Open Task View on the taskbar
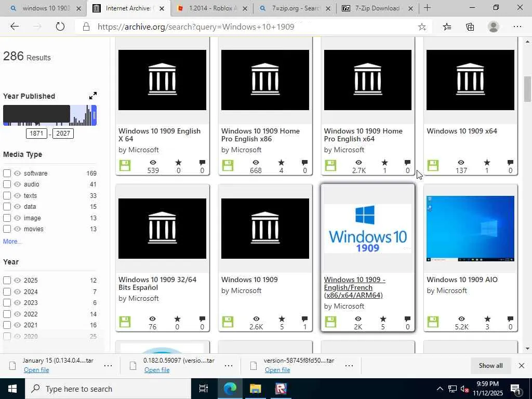The image size is (532, 399). tap(203, 389)
